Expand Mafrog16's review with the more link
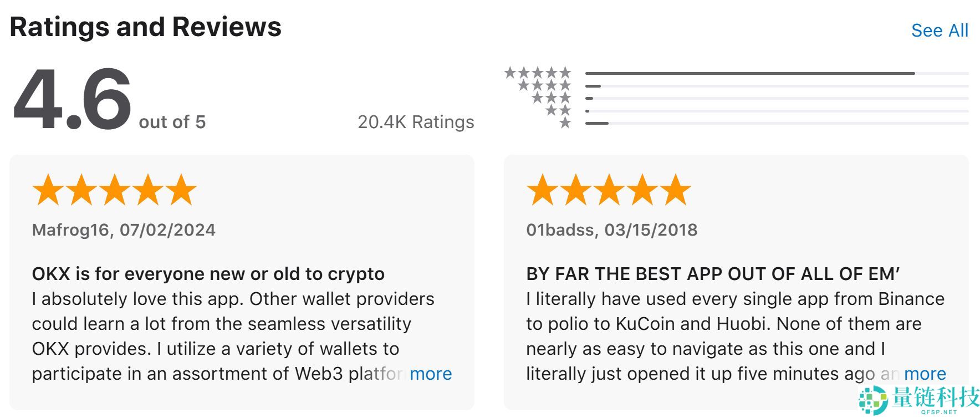Screen dimensions: 980x418 click(x=431, y=374)
